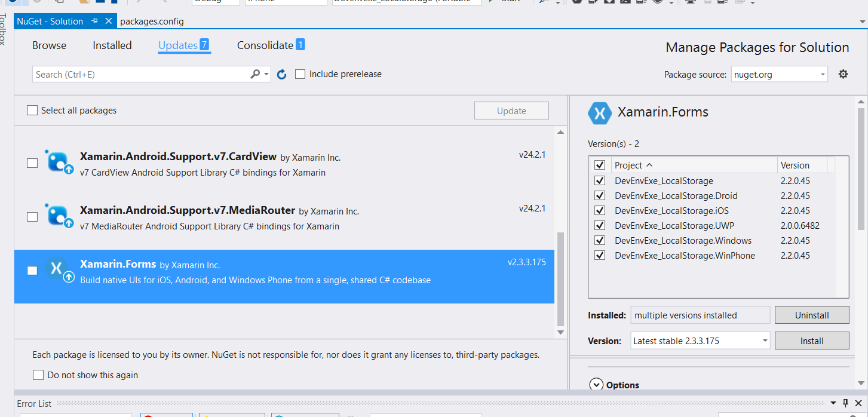The height and width of the screenshot is (417, 868).
Task: Check Select all packages
Action: 32,111
